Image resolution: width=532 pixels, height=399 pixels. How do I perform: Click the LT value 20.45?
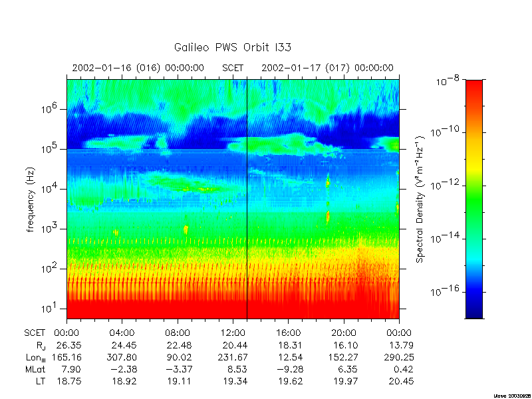pyautogui.click(x=401, y=381)
